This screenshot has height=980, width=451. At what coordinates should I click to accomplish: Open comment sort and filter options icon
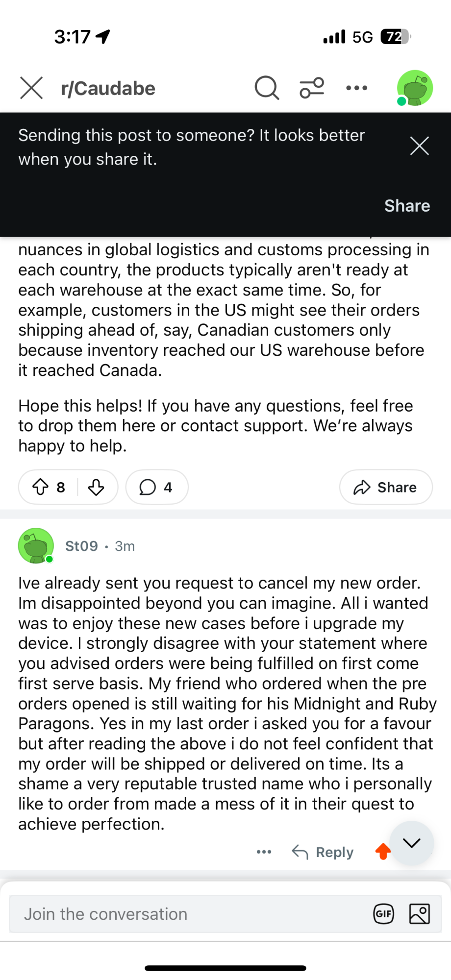click(312, 88)
